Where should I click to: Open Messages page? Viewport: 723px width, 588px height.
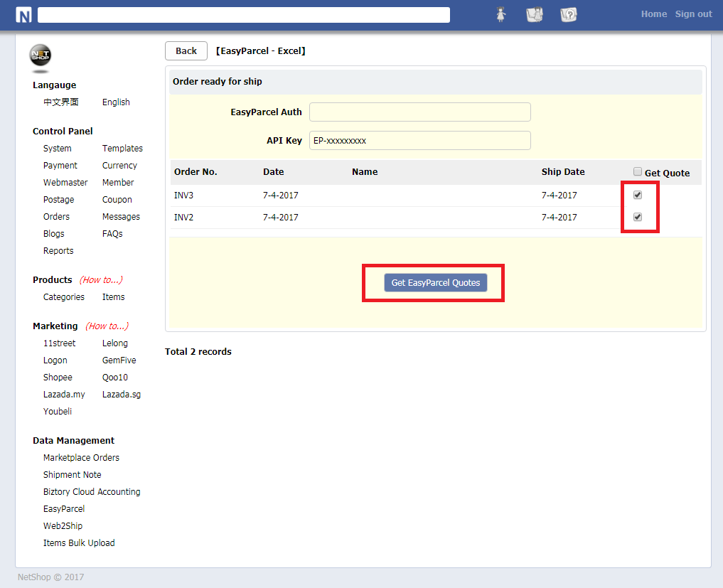click(121, 216)
